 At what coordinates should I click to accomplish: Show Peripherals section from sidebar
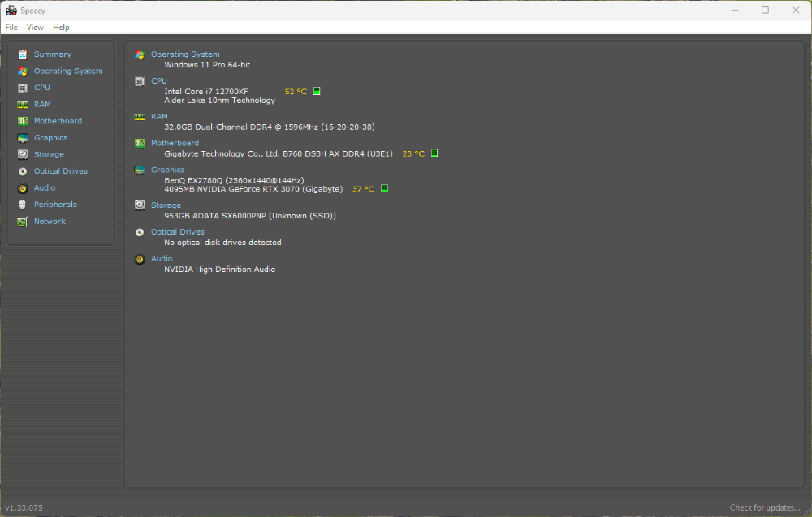(x=55, y=205)
